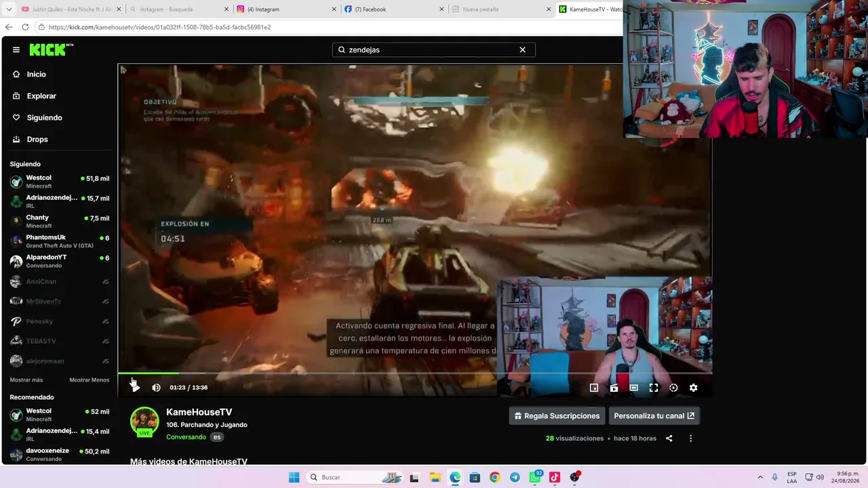Switch to the Justin Quiles YouTube tab
This screenshot has width=868, height=488.
tap(71, 9)
